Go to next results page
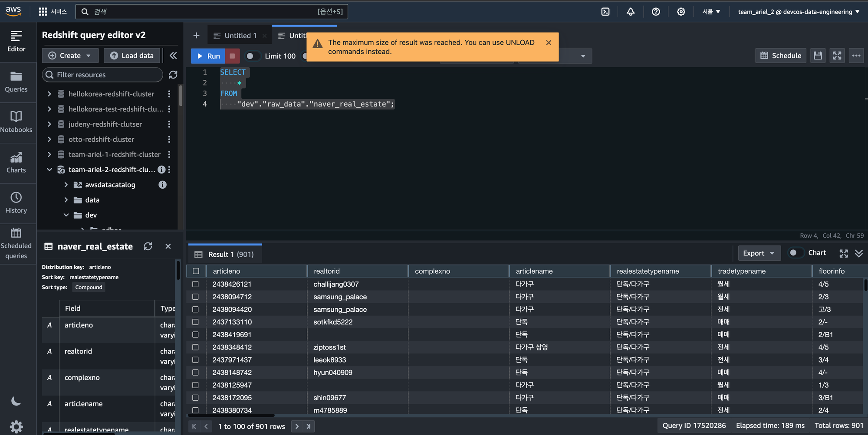 [x=297, y=426]
